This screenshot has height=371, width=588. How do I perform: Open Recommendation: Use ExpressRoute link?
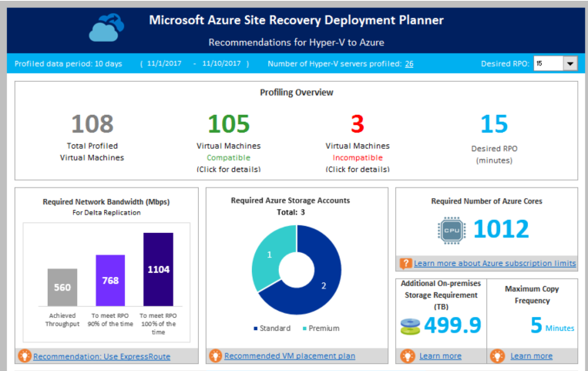click(x=102, y=356)
